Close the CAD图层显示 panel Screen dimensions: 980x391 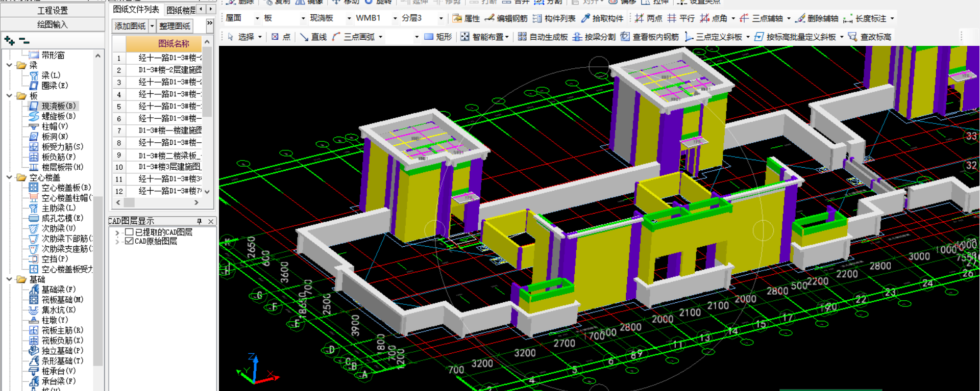(x=211, y=221)
